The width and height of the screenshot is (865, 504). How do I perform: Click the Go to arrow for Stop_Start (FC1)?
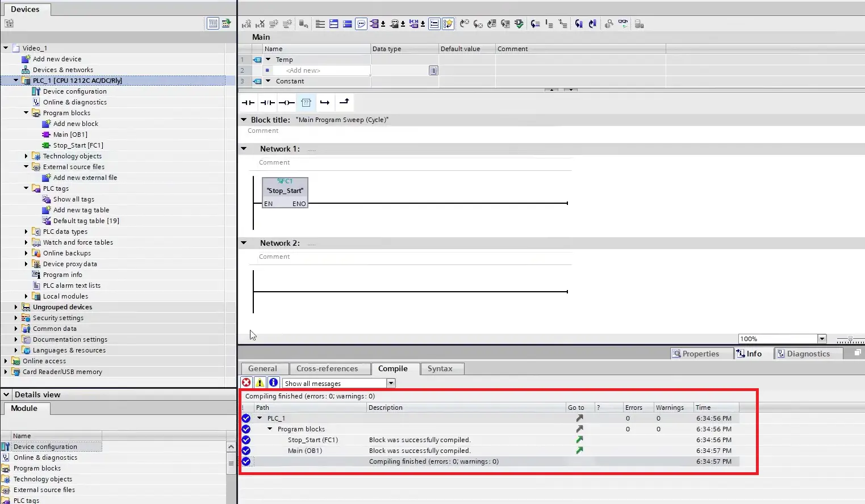579,440
